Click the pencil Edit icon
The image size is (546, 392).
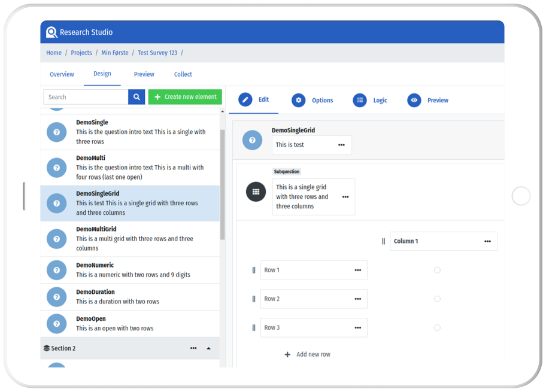(x=245, y=100)
